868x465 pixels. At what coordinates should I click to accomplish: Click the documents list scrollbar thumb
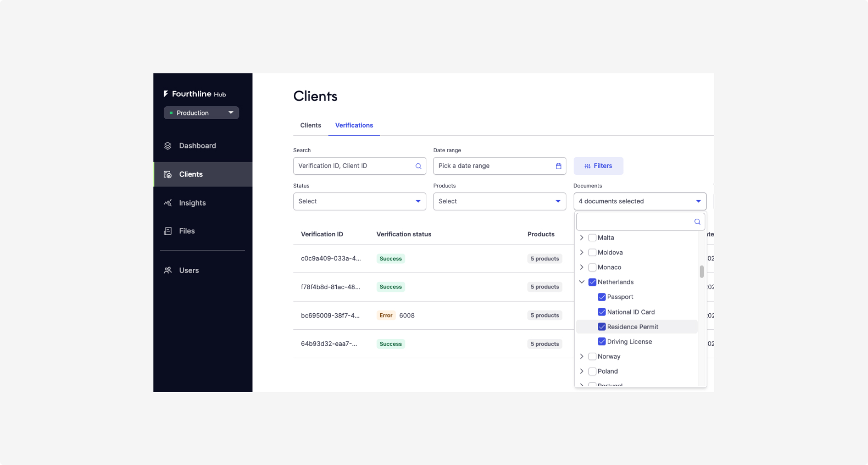(701, 272)
